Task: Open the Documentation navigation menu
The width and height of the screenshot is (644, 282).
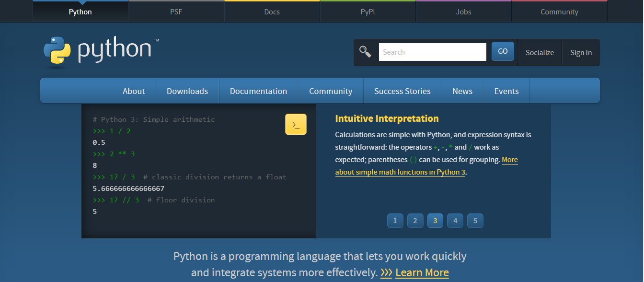Action: click(x=259, y=91)
